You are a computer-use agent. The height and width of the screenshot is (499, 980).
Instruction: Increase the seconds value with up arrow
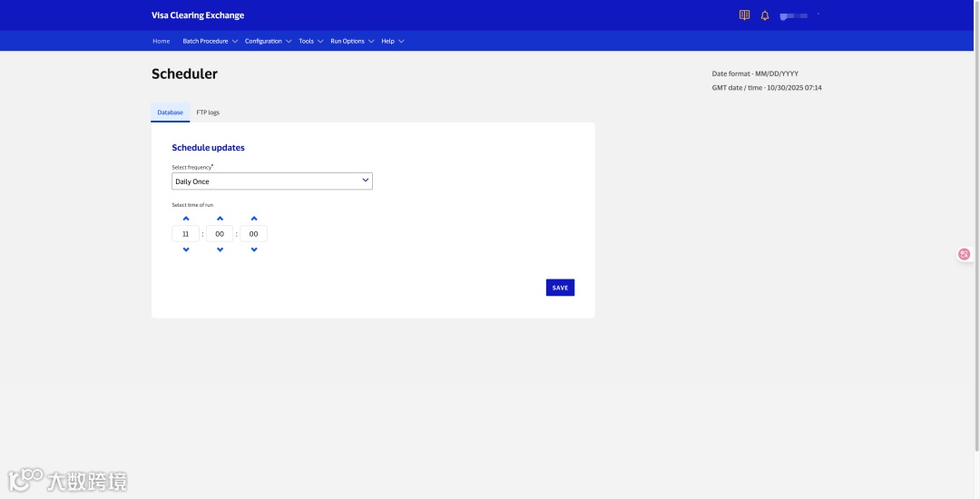254,219
